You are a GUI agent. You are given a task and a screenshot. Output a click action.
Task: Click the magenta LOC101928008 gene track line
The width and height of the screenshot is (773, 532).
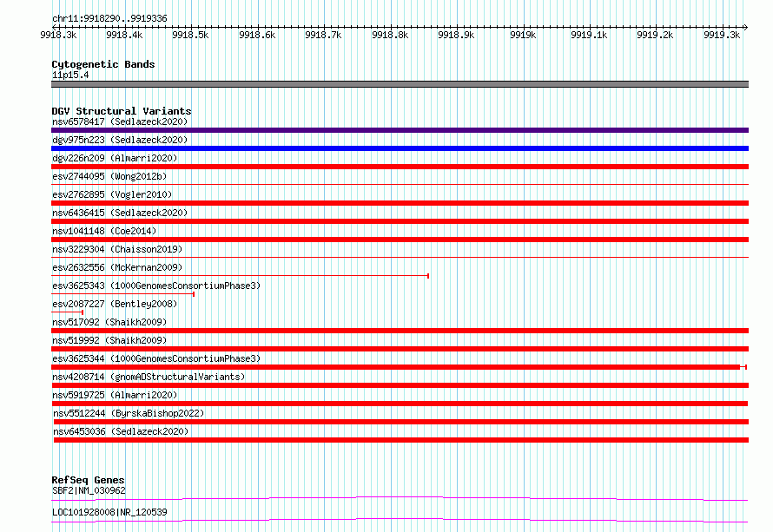click(400, 520)
